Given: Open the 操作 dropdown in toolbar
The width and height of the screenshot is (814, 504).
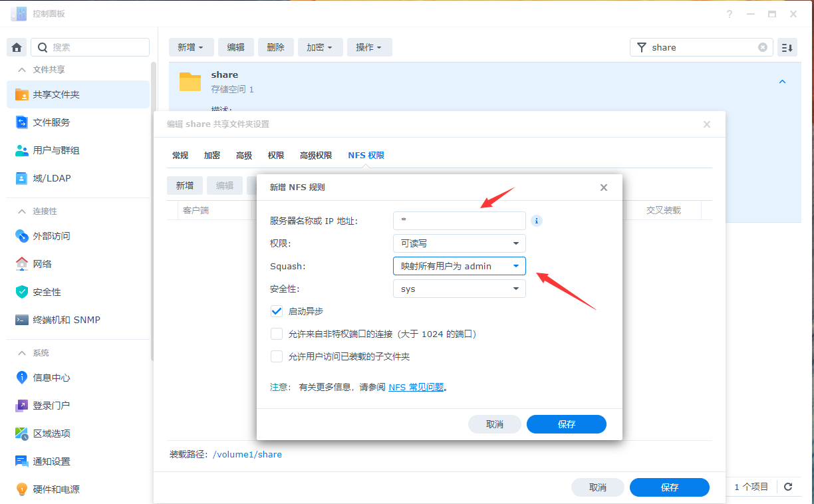Looking at the screenshot, I should click(369, 47).
